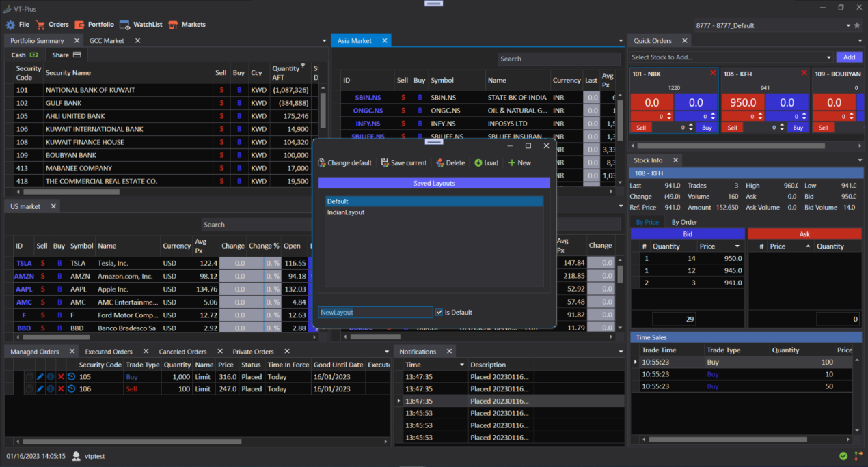Viewport: 868px width, 467px height.
Task: Click the NewLayout name input field
Action: (375, 313)
